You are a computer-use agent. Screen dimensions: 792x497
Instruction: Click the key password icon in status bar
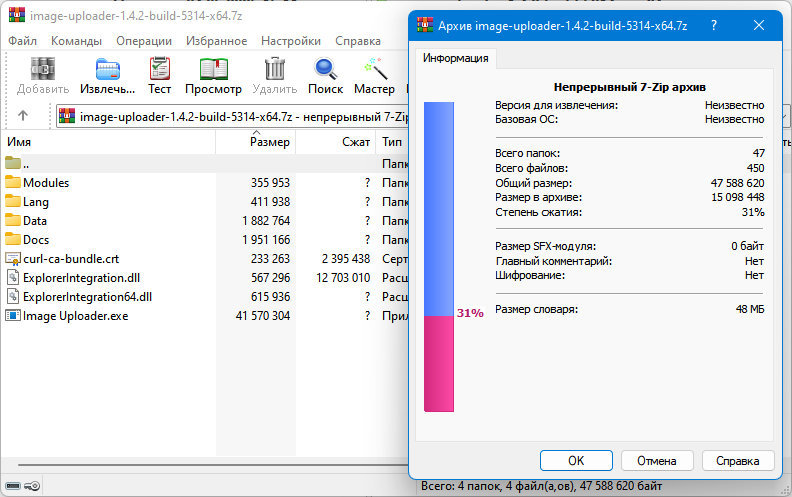pos(32,486)
